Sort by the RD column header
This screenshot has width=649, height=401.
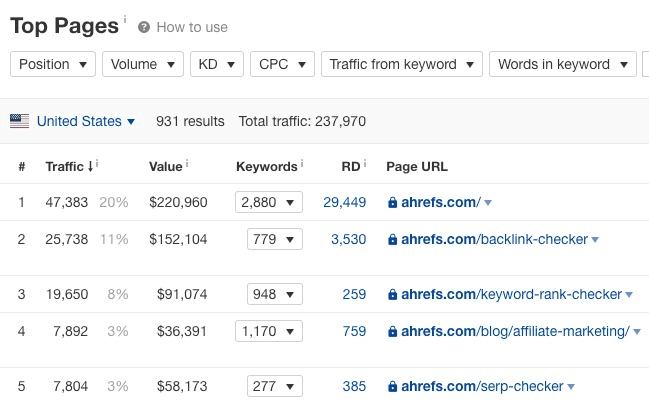(x=351, y=167)
